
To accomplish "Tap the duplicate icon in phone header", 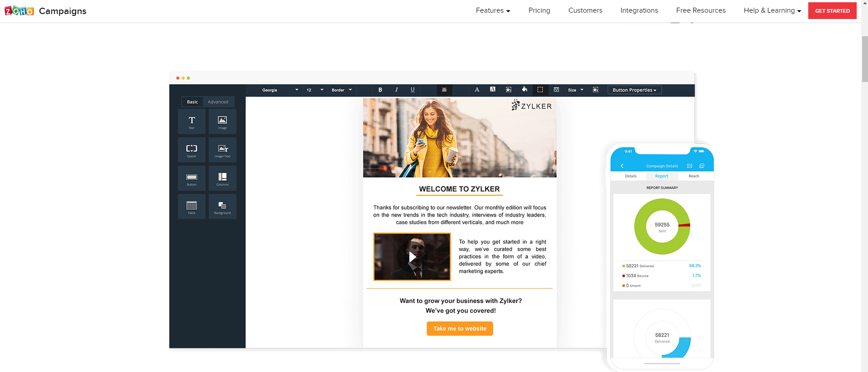I will tap(702, 166).
